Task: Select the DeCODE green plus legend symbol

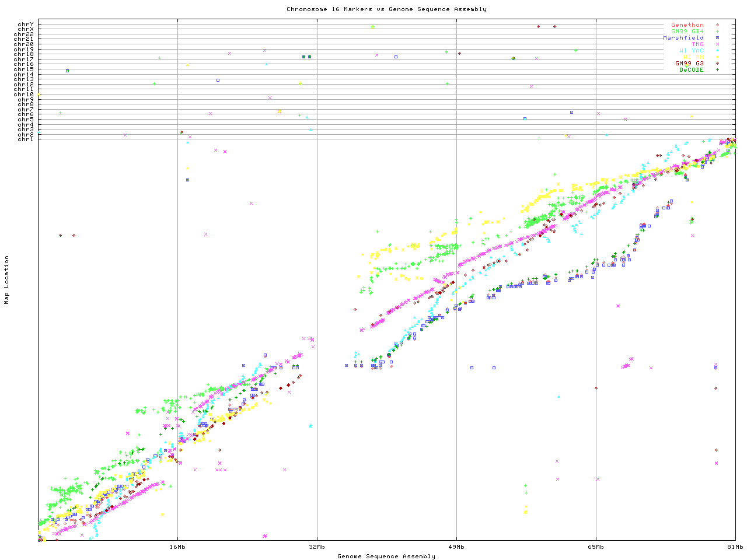Action: [x=717, y=70]
